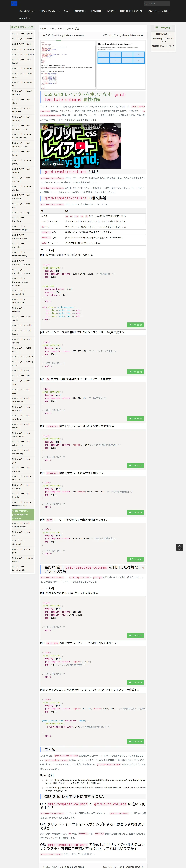Viewport: 186px width, 868px height.
Task: Click the list icon beside CSS リファレンス sidebar title
Action: pyautogui.click(x=12, y=27)
